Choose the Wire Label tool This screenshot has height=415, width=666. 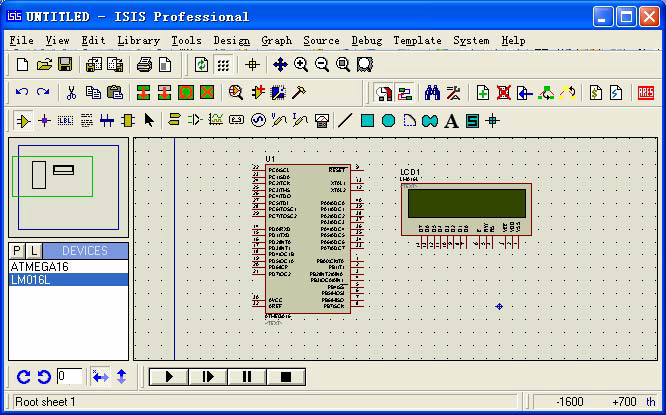click(x=65, y=121)
